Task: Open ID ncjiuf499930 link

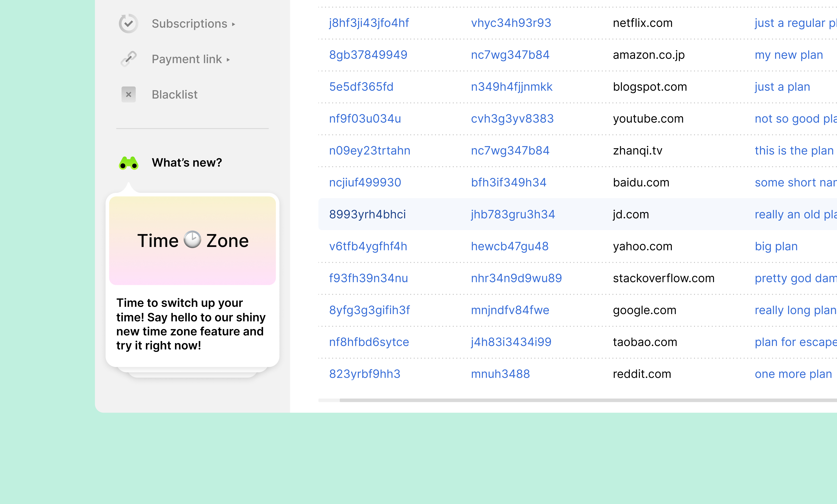Action: [x=365, y=182]
